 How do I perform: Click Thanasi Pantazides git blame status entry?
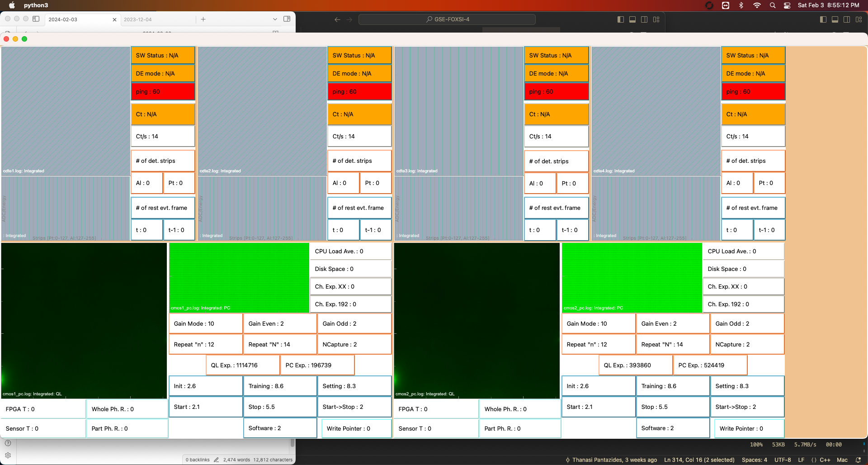[x=611, y=460]
